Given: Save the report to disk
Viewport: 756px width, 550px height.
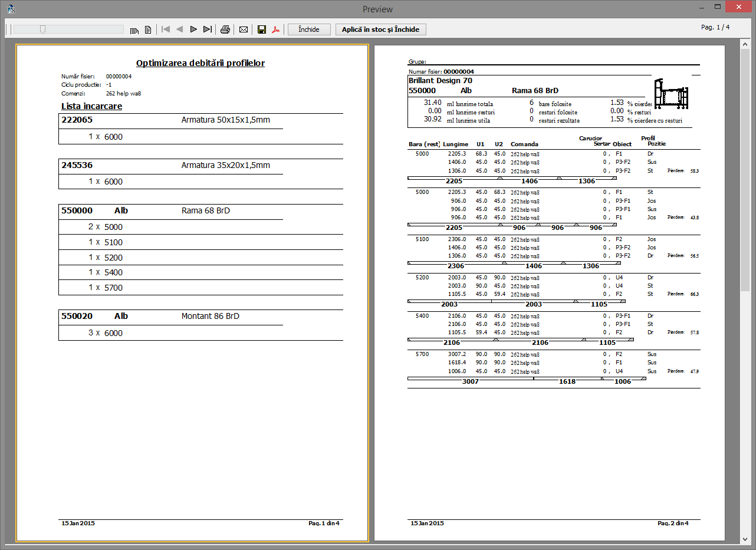Looking at the screenshot, I should [262, 29].
